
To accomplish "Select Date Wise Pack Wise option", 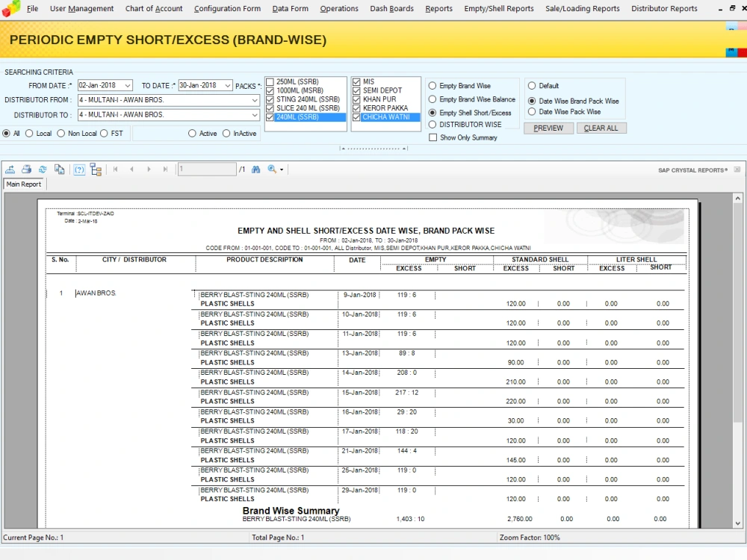I will 532,111.
